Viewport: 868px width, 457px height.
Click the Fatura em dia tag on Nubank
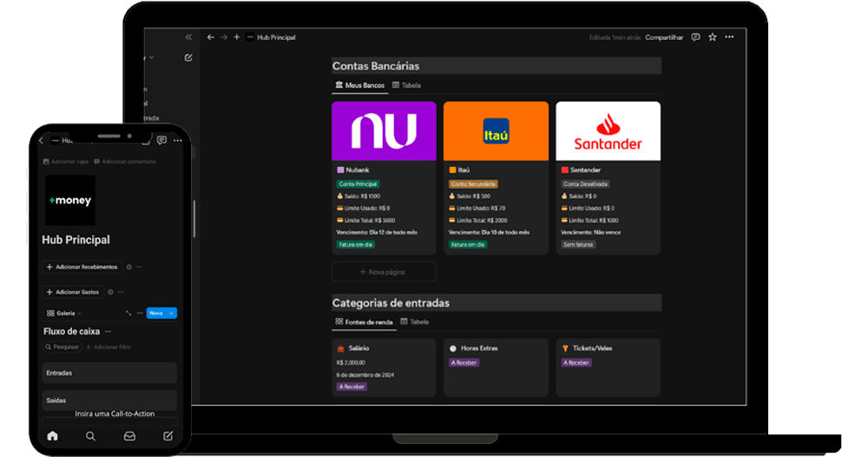355,245
